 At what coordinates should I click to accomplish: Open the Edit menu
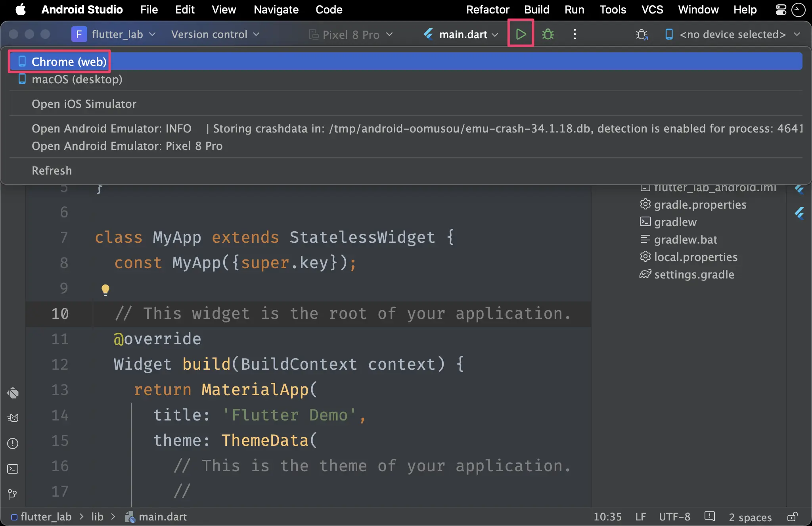point(185,9)
